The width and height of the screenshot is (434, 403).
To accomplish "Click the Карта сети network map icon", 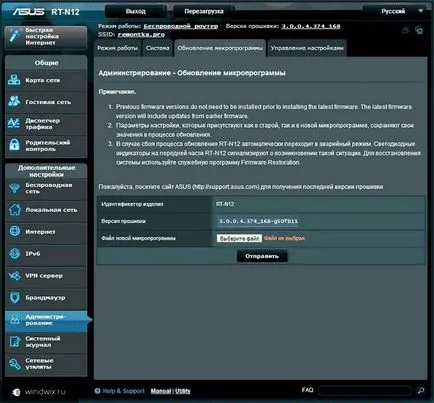I will coord(14,80).
